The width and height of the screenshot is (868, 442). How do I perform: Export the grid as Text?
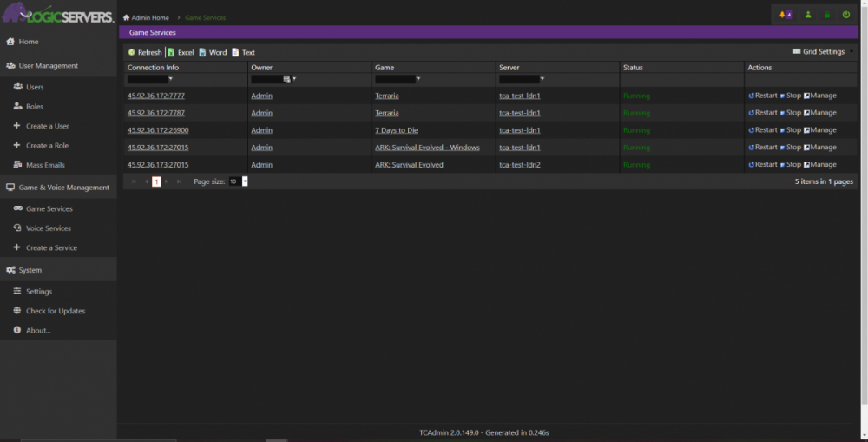[243, 52]
